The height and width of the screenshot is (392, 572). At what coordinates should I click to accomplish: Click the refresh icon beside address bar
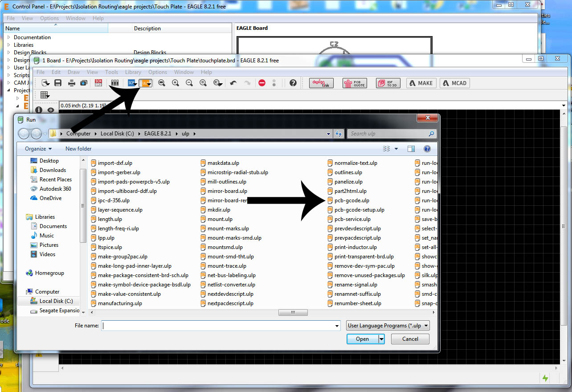point(339,134)
